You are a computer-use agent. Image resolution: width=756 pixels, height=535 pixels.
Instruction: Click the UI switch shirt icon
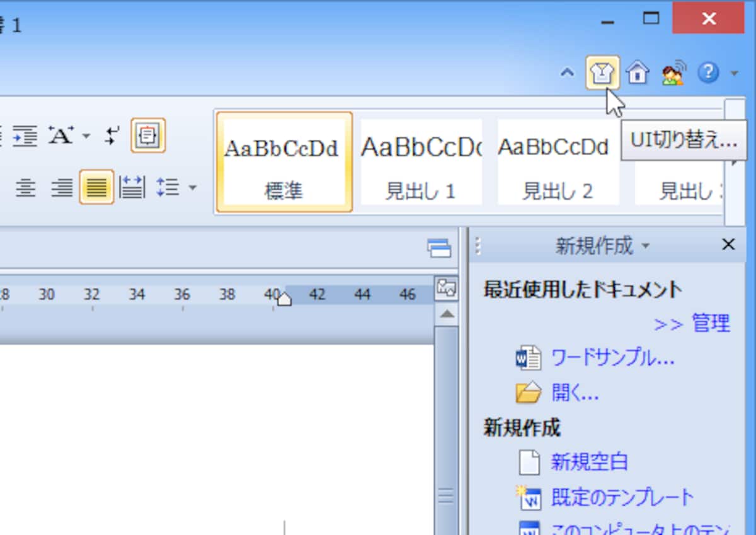pos(602,73)
